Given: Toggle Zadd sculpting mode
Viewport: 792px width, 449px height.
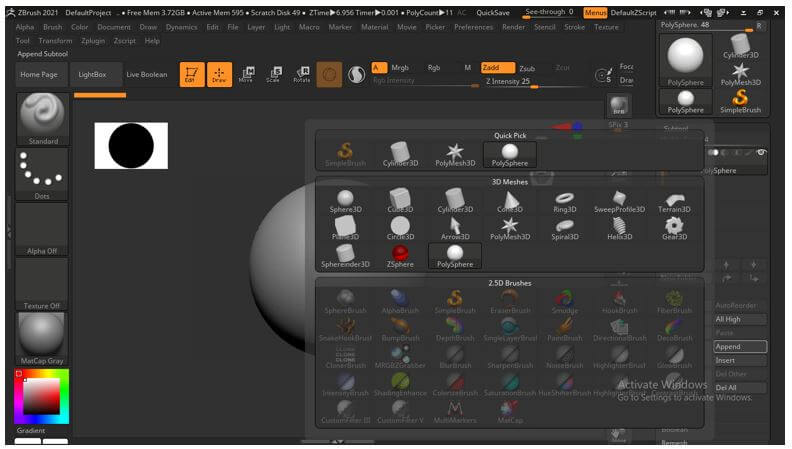Looking at the screenshot, I should click(498, 68).
